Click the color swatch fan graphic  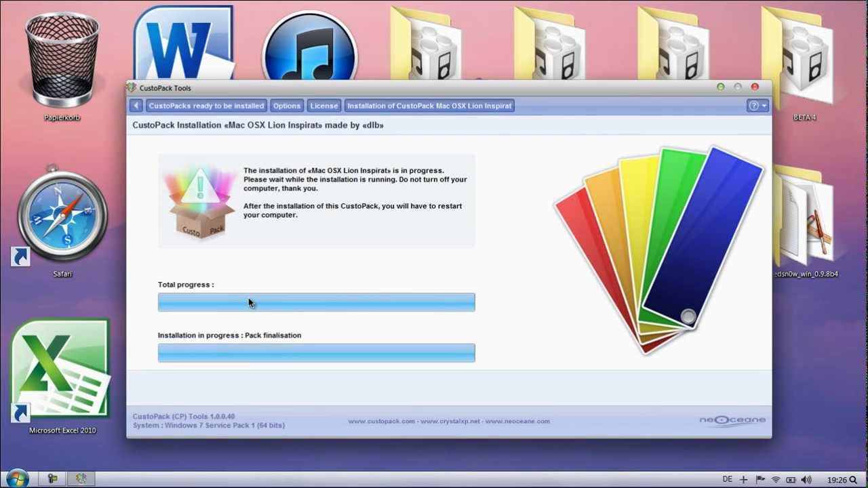(x=659, y=249)
